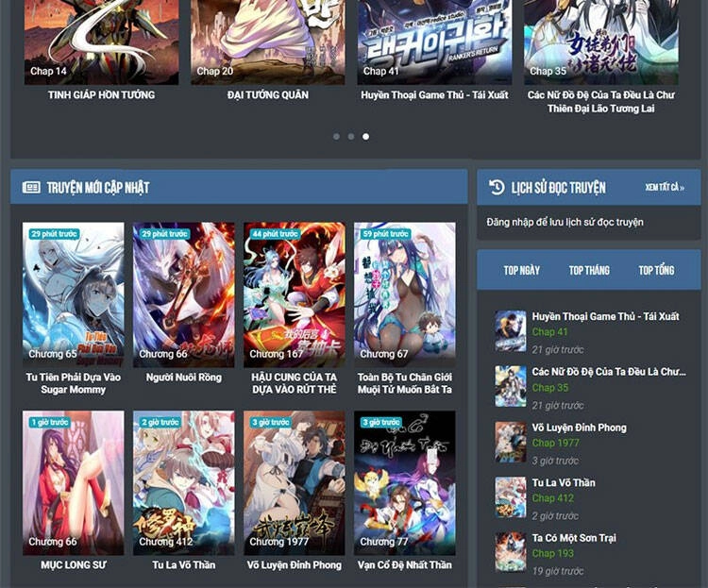The width and height of the screenshot is (708, 588).
Task: Open Toàn Bộ Tu Chân Giới cover thumbnail
Action: click(405, 294)
